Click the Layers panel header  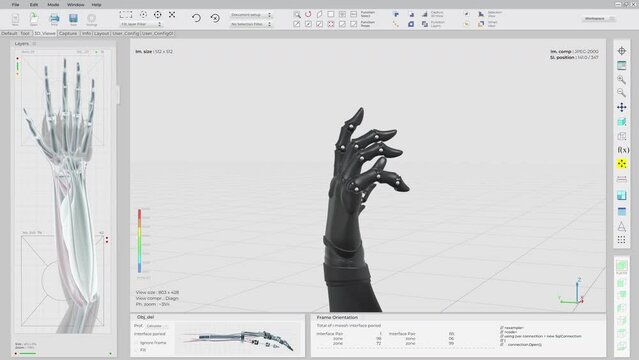pyautogui.click(x=22, y=44)
